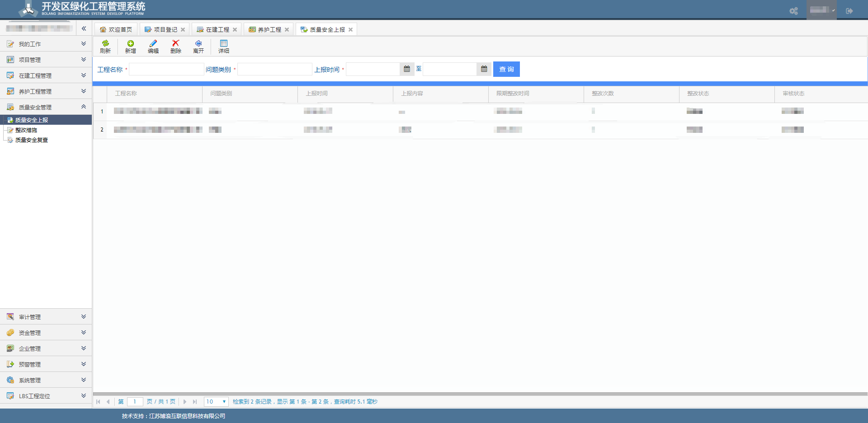Switch to the 项目登记 tab
Screen dimensions: 868x423
coord(165,29)
